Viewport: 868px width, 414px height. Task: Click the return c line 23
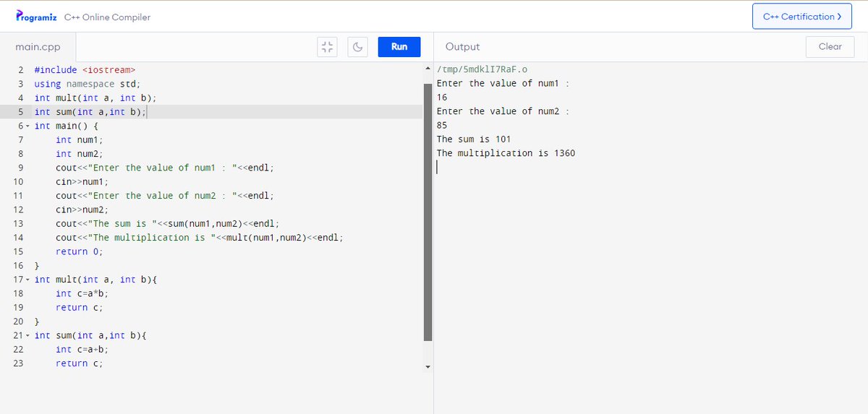click(x=80, y=363)
